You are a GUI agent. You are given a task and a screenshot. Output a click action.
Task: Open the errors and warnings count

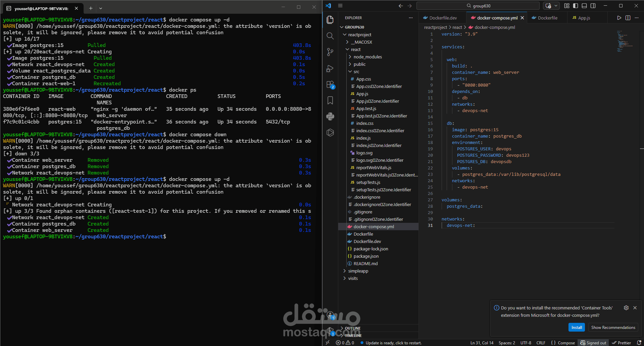coord(345,343)
